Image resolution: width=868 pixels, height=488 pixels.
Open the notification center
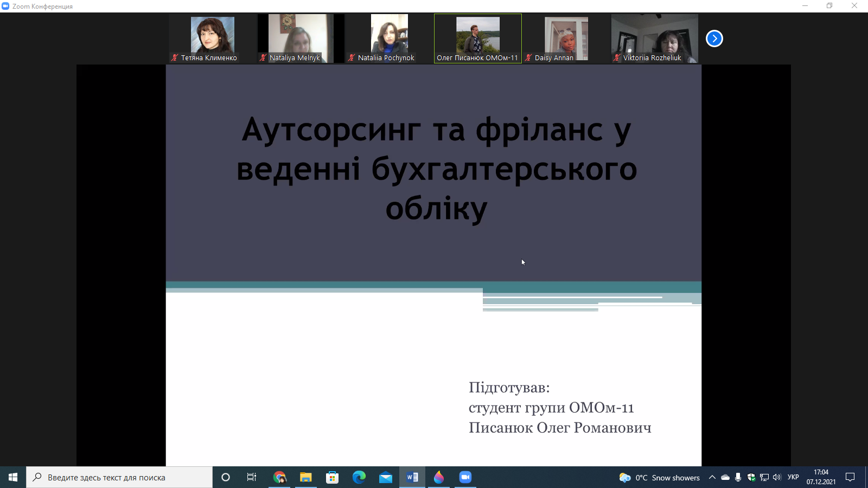850,477
